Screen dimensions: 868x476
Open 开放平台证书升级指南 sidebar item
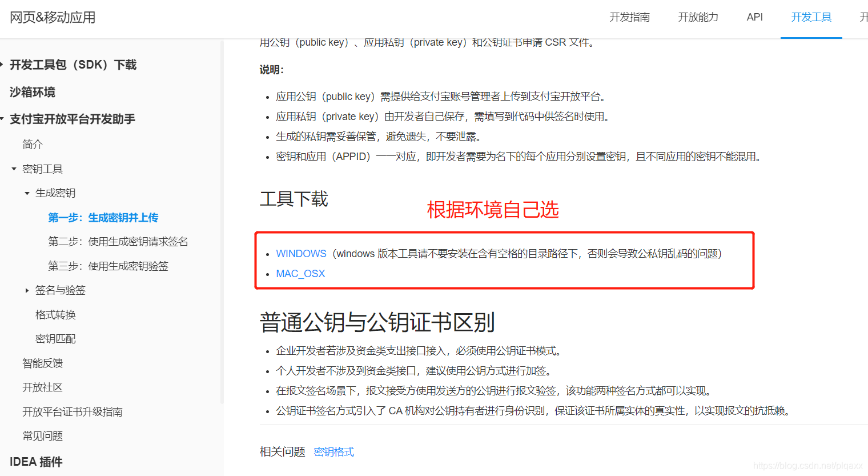click(x=73, y=412)
